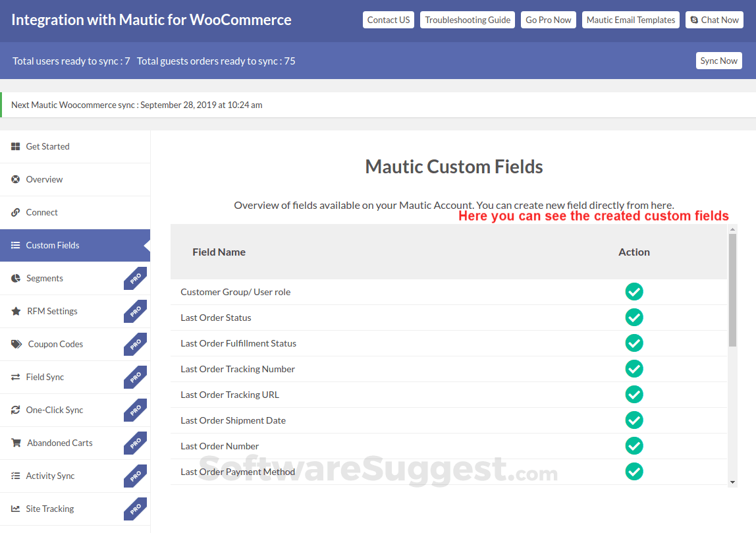Image resolution: width=756 pixels, height=533 pixels.
Task: Click the Last Order Status field name
Action: click(x=215, y=318)
